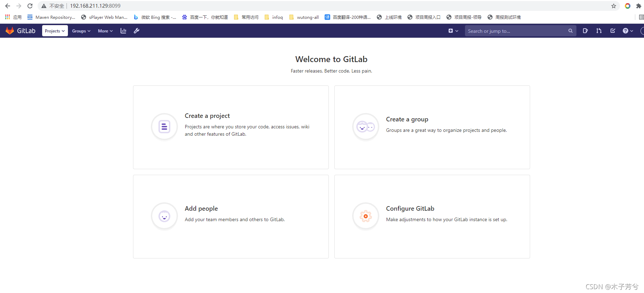Click the Create a group faces icon
The height and width of the screenshot is (293, 644).
tap(366, 127)
